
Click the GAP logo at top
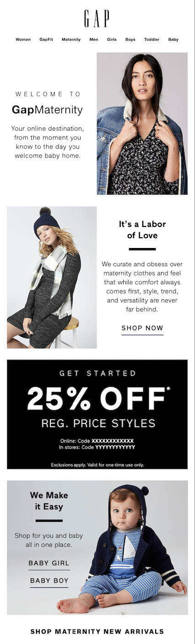(x=97, y=19)
